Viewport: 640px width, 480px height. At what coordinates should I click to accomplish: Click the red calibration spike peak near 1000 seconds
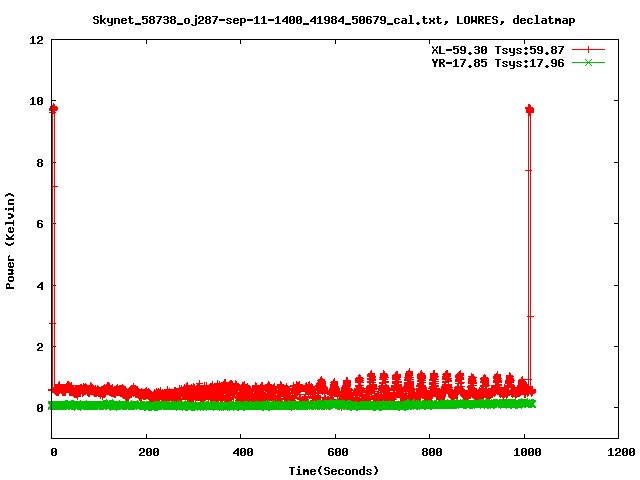529,109
